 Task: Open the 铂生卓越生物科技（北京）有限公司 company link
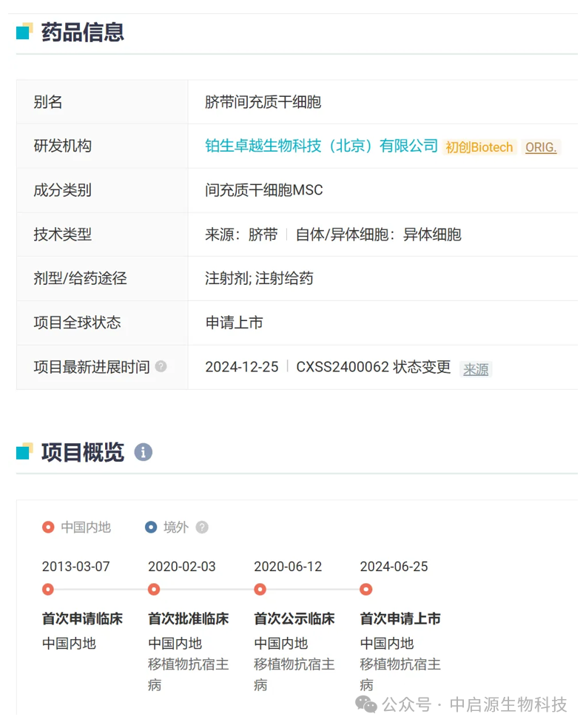tap(321, 146)
